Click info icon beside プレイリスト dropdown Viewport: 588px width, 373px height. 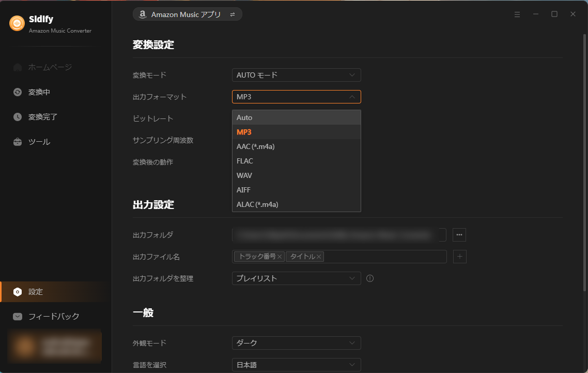coord(370,279)
